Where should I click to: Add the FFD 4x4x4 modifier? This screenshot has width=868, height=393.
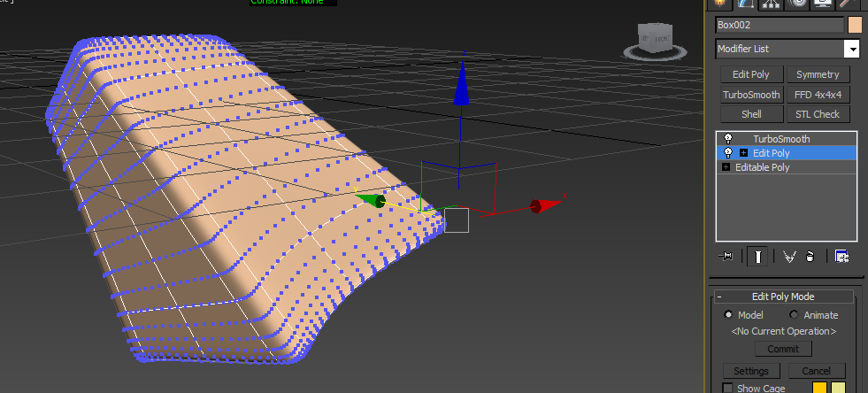point(818,95)
